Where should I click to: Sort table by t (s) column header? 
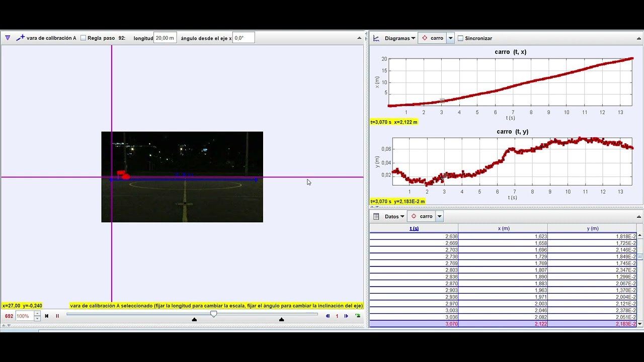point(414,228)
